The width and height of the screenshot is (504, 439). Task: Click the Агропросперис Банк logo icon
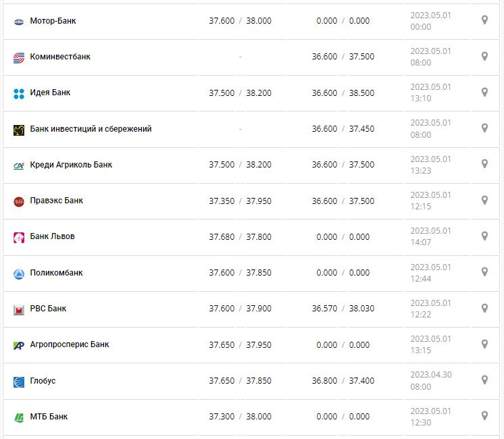tap(19, 345)
